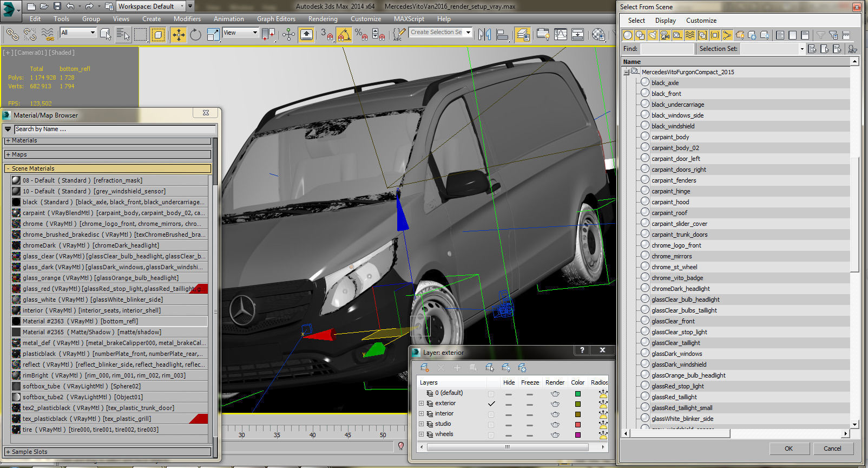
Task: Toggle the Angle Snap tool
Action: [344, 35]
